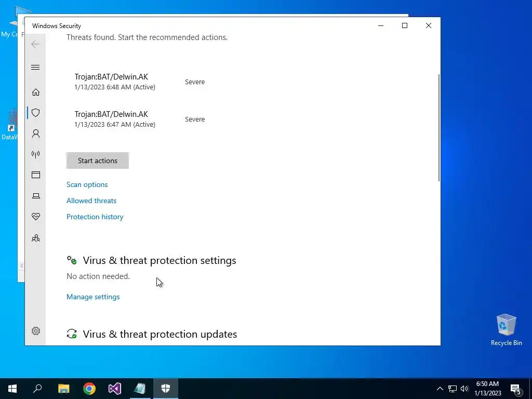
Task: Open the Manage settings link
Action: [93, 297]
